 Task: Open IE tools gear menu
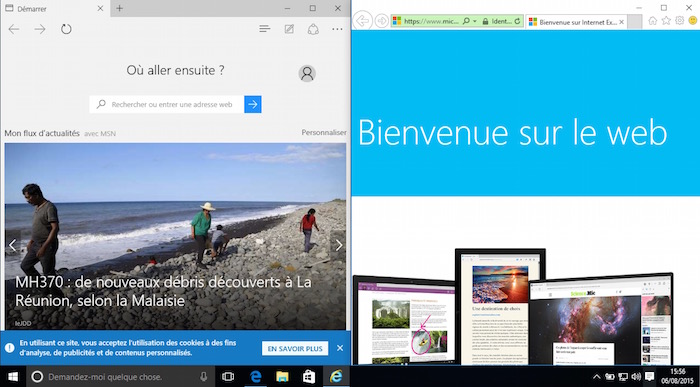pos(679,21)
